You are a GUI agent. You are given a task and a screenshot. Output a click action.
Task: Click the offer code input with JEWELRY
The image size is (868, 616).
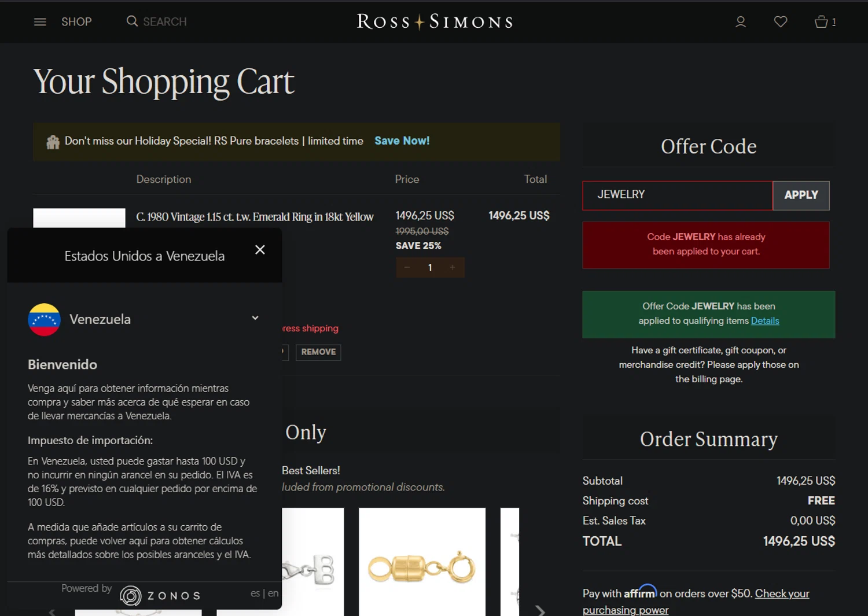tap(678, 196)
